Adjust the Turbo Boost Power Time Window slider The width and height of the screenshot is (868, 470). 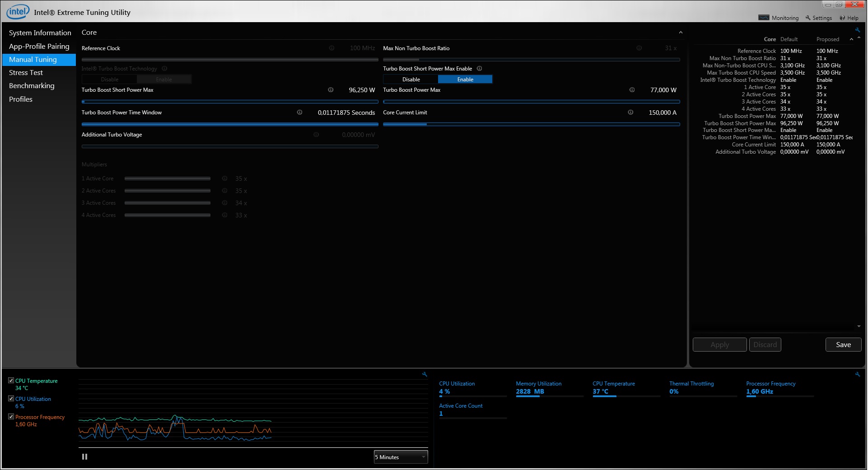coord(230,124)
